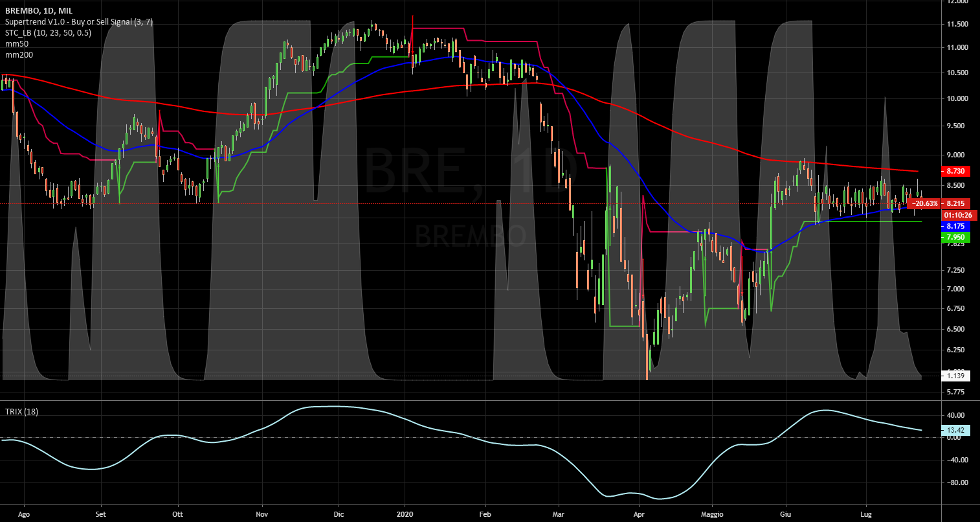Click the 11.500 price axis label
This screenshot has height=522, width=980.
pyautogui.click(x=957, y=24)
